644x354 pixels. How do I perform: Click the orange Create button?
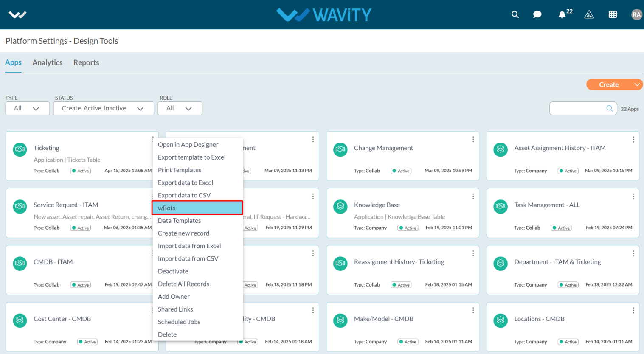pyautogui.click(x=609, y=84)
